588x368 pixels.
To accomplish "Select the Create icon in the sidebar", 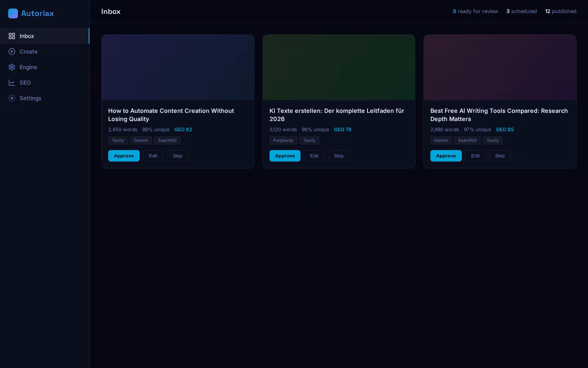I will click(x=12, y=52).
